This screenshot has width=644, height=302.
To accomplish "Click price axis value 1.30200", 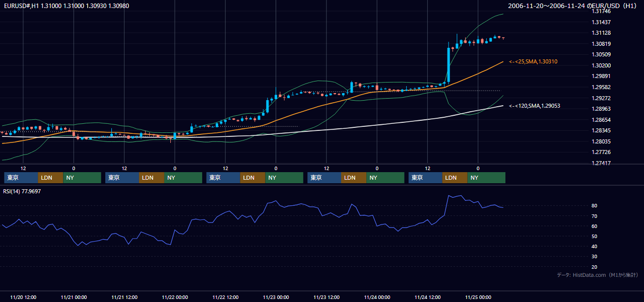I will tap(602, 65).
